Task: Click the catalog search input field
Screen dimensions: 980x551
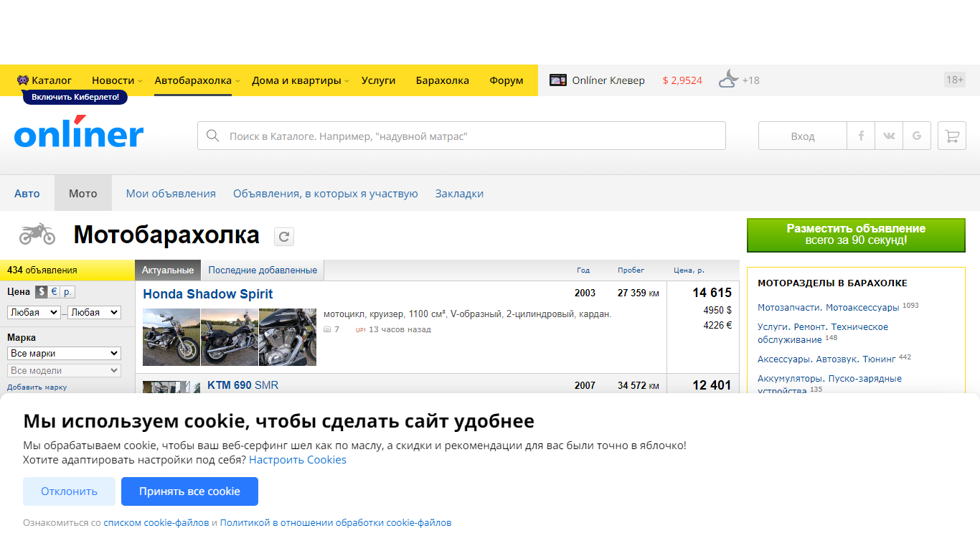Action: 461,136
